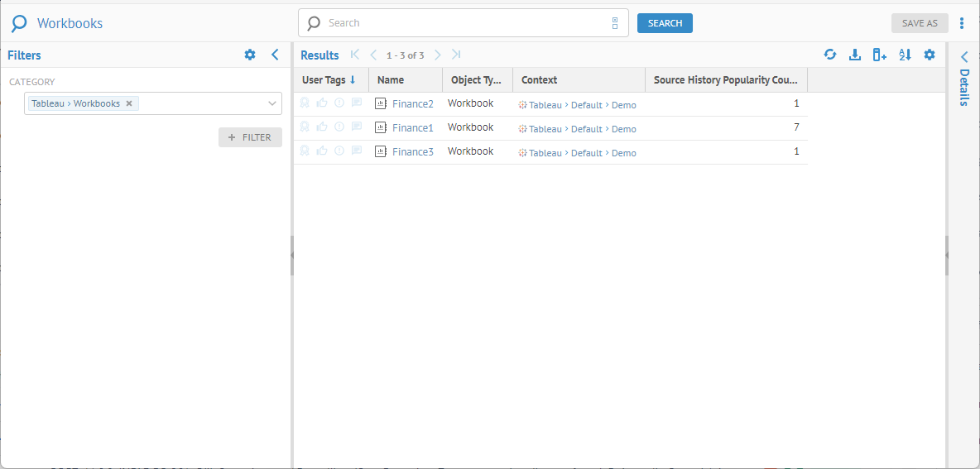Screen dimensions: 980x469
Task: Go to last results page
Action: pos(456,55)
